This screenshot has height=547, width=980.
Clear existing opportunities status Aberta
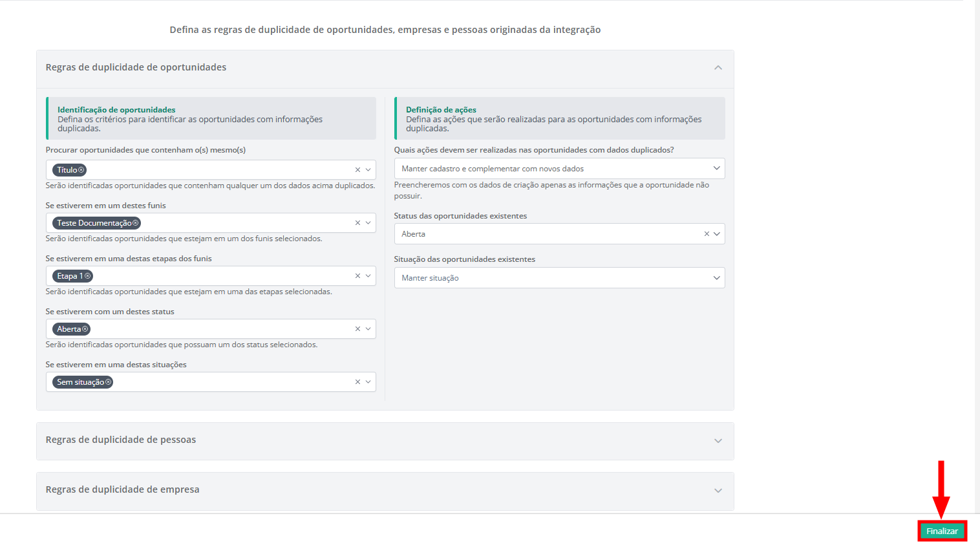pyautogui.click(x=707, y=234)
